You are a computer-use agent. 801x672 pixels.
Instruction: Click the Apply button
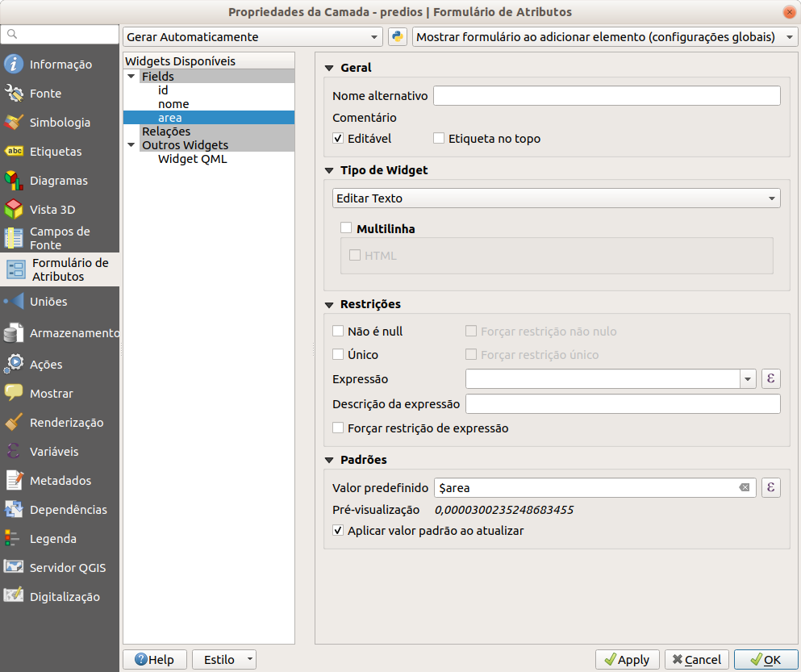(627, 659)
